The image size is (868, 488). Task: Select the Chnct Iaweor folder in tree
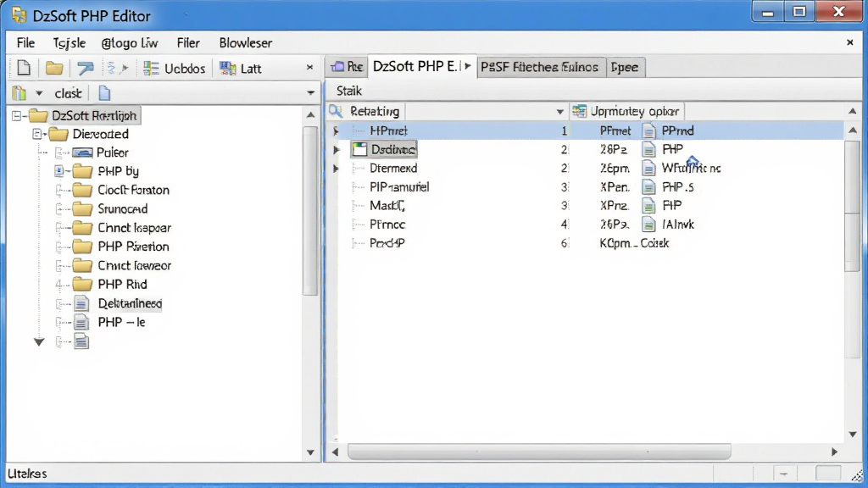click(x=135, y=265)
